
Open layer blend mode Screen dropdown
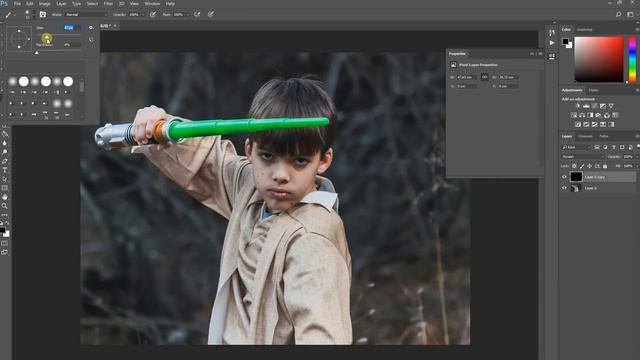tap(583, 157)
